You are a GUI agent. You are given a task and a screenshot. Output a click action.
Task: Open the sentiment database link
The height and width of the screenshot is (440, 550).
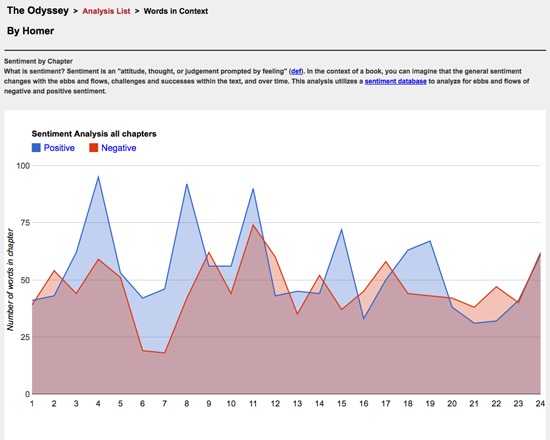(x=396, y=81)
